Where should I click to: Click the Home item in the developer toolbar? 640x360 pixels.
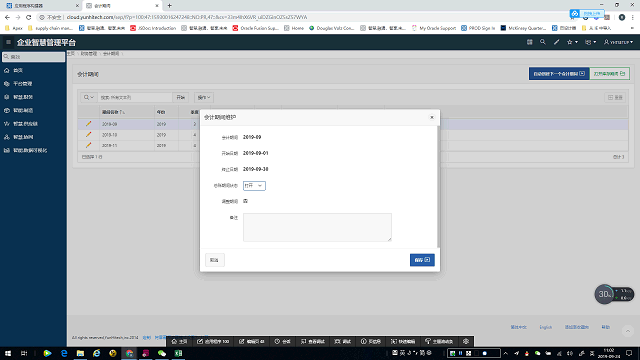click(x=179, y=341)
